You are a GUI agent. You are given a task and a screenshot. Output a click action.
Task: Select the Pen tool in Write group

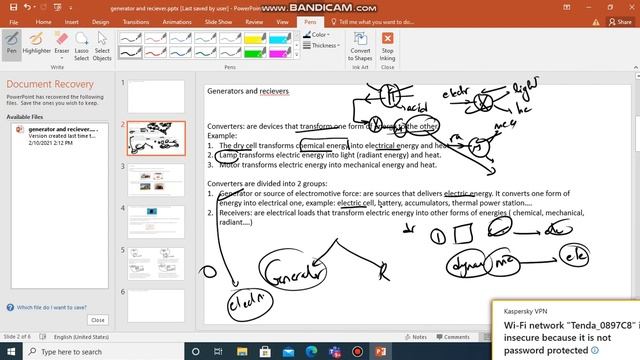pyautogui.click(x=11, y=45)
